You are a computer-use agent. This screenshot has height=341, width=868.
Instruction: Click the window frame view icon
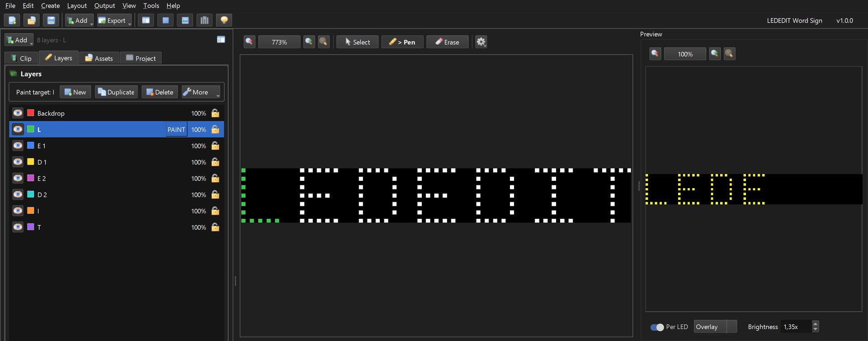185,20
